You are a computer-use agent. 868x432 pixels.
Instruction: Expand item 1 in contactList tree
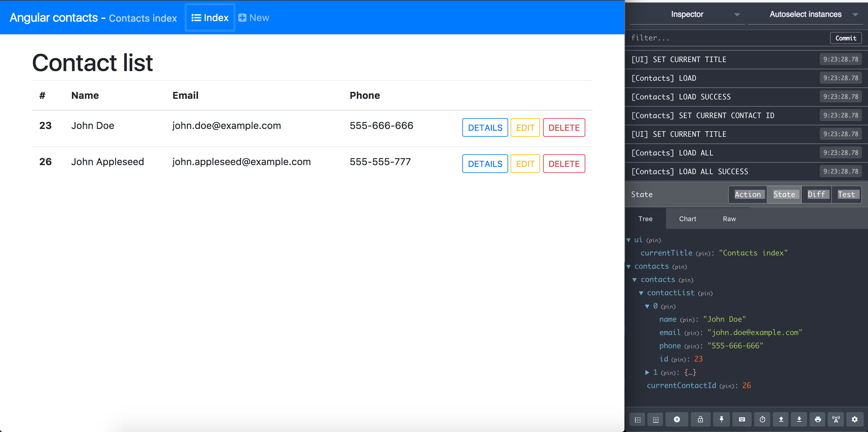pos(647,372)
